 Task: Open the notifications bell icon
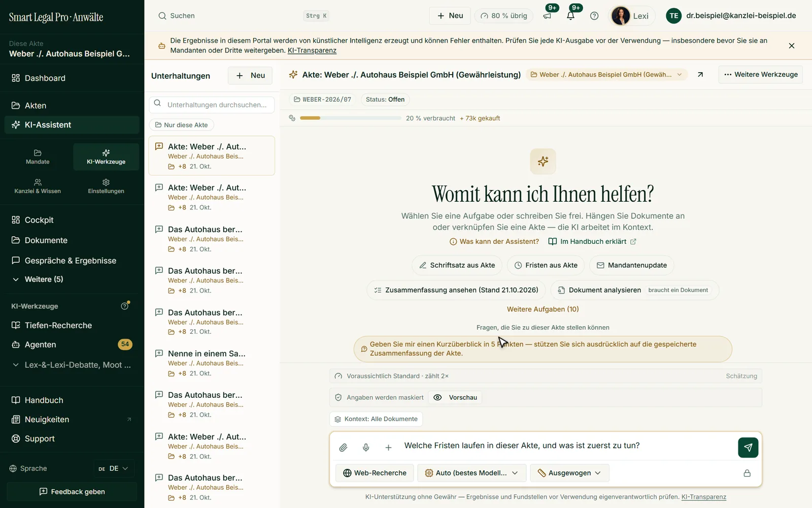pos(570,16)
